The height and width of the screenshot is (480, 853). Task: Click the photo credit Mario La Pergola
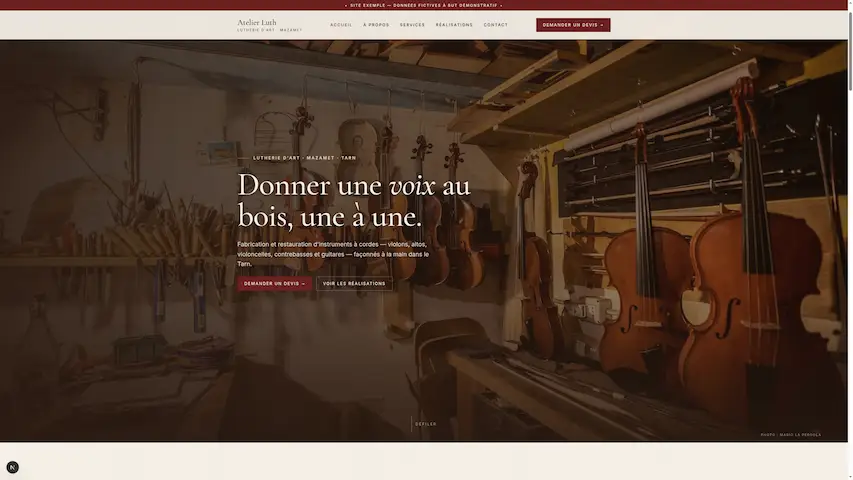(x=790, y=435)
